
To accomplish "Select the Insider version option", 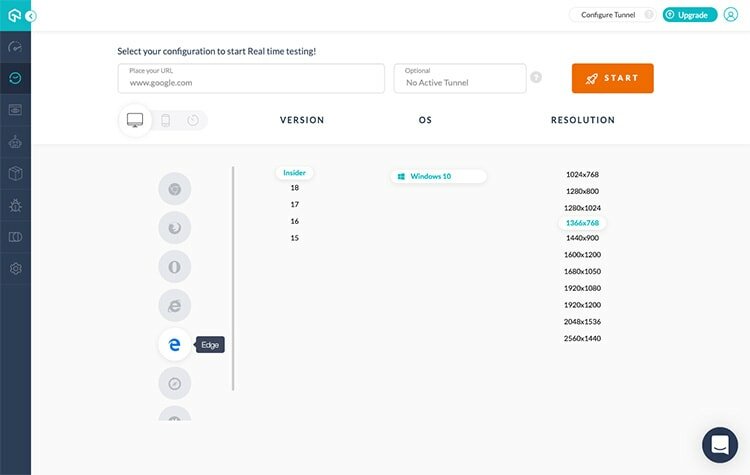I will (x=294, y=172).
